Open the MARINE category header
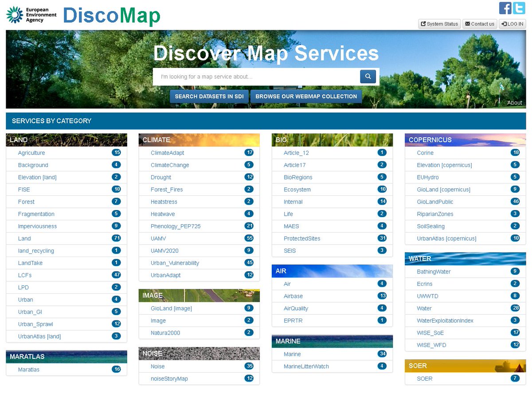The image size is (532, 409). (x=332, y=341)
